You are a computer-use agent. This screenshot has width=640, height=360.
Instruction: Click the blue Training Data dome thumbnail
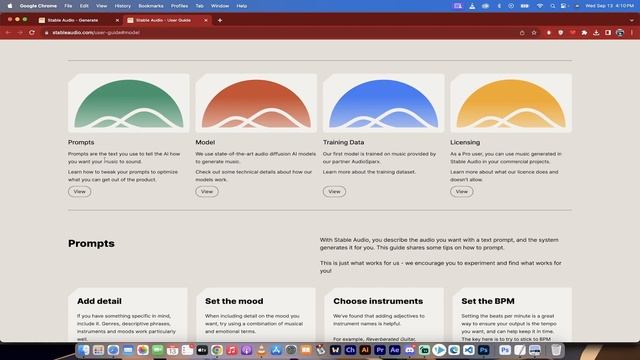tap(383, 103)
